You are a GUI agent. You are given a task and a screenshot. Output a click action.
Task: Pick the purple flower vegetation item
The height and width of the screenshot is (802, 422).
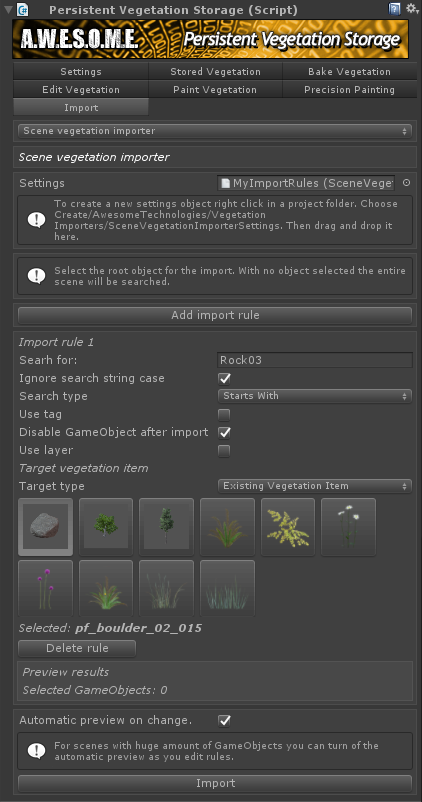click(x=46, y=588)
